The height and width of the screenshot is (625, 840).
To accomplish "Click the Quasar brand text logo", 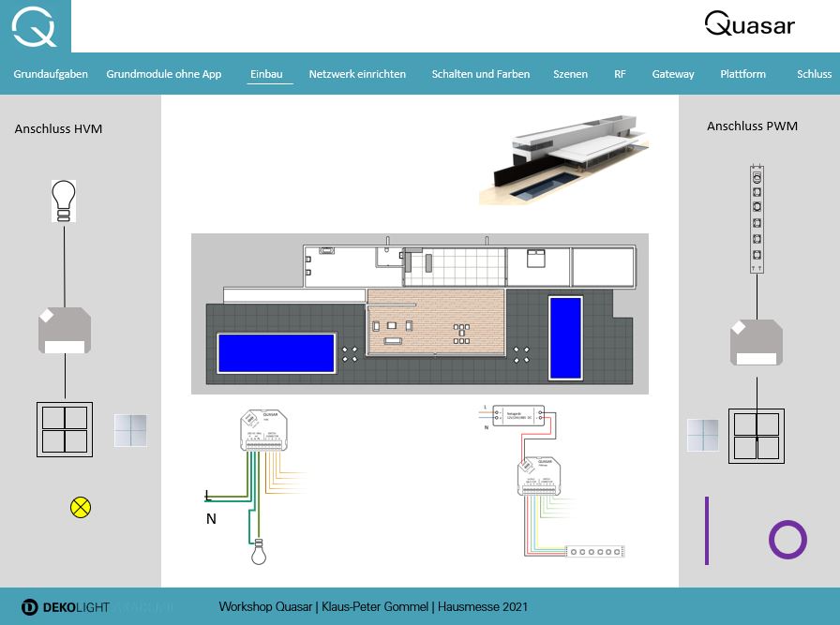I will point(749,25).
